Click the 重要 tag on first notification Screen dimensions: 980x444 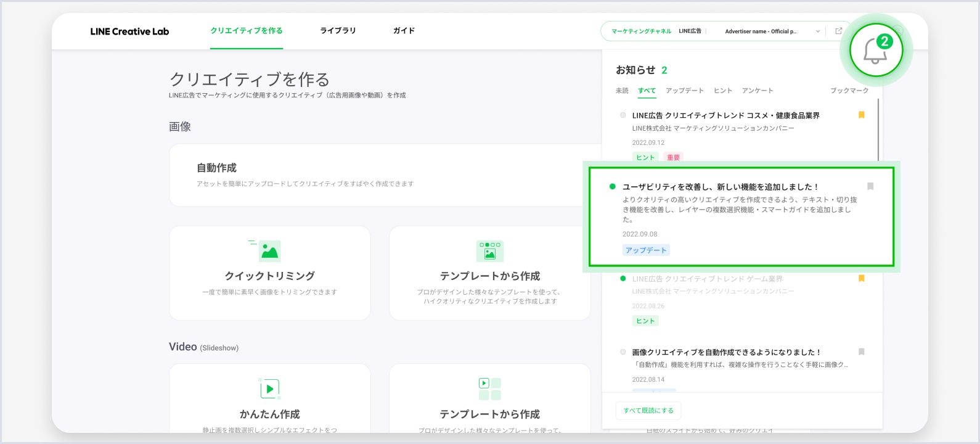[673, 157]
